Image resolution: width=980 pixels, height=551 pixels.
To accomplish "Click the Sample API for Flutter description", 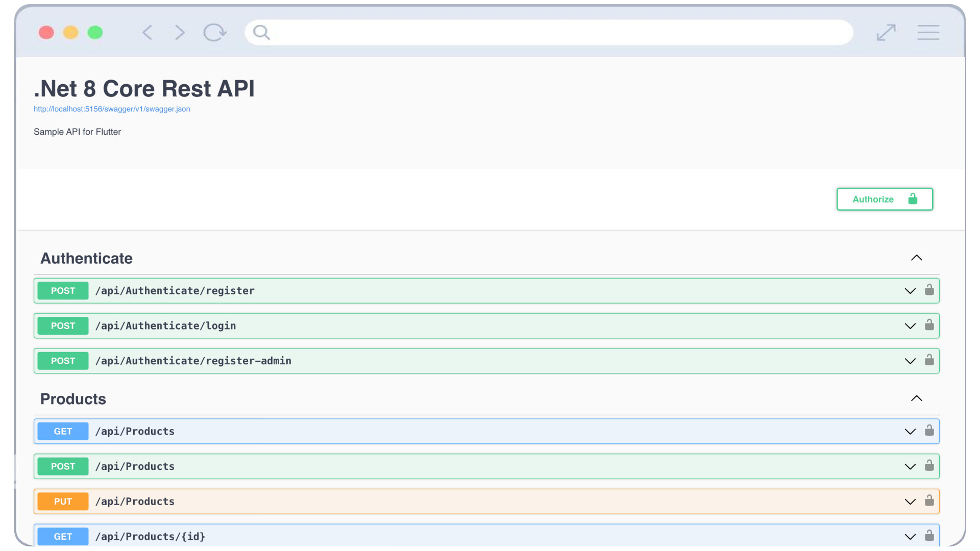I will click(78, 132).
